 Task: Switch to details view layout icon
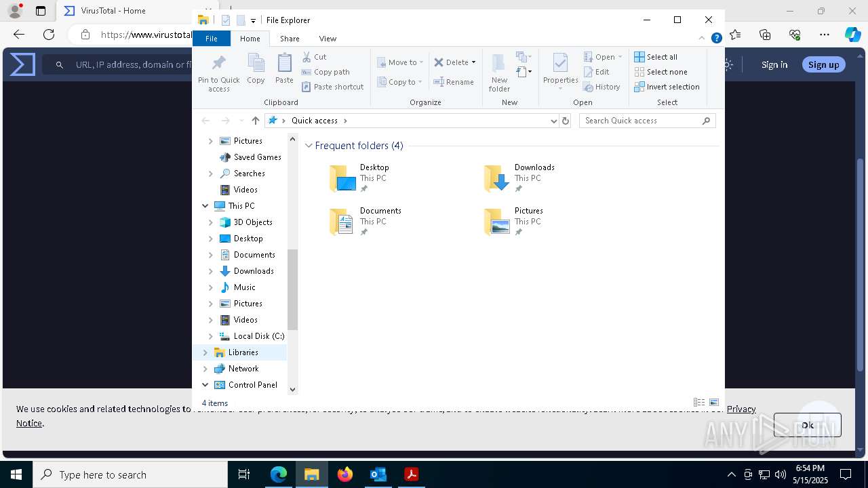click(x=699, y=403)
